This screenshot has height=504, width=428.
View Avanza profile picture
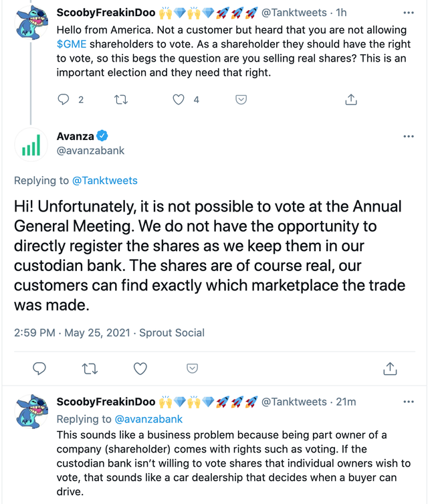(31, 145)
